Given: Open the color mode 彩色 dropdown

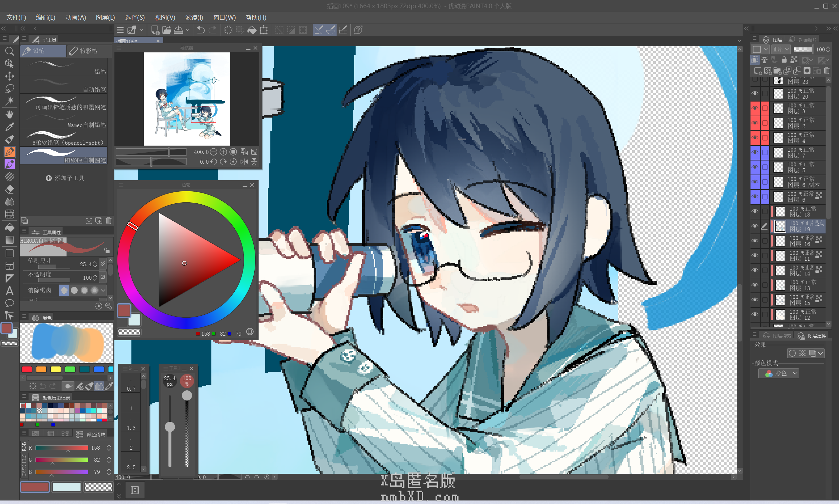Looking at the screenshot, I should click(x=778, y=373).
